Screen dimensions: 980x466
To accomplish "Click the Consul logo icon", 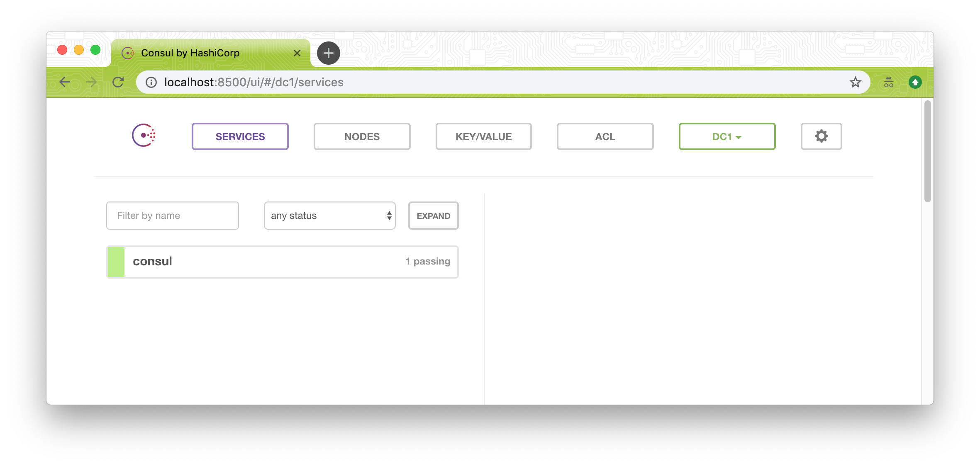I will 144,136.
